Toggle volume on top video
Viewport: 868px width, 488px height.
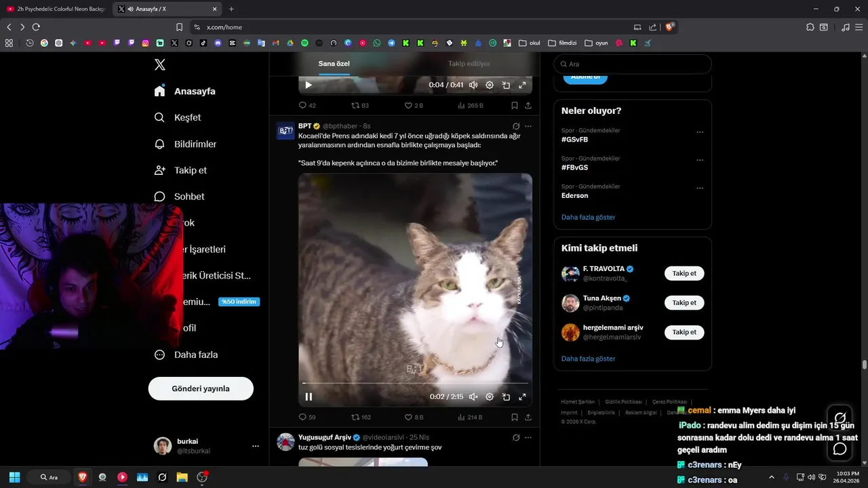point(473,85)
